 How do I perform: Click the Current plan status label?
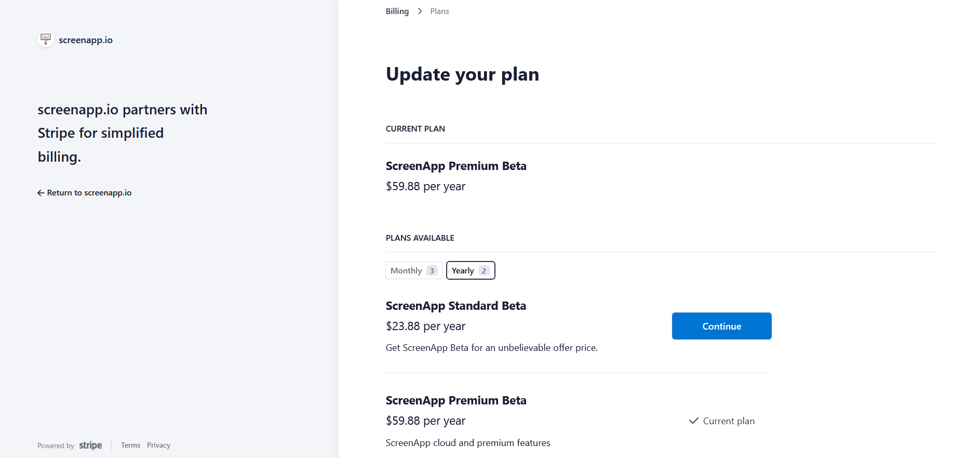point(729,421)
